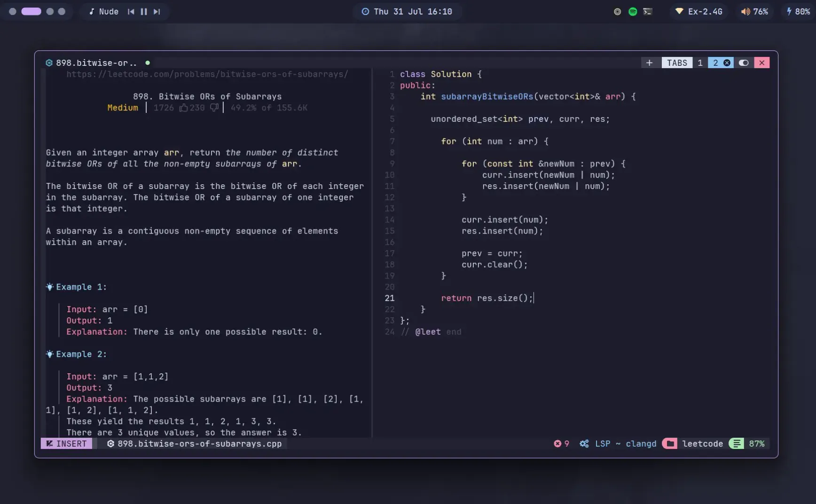Click the thumbs-up likes icon beside 1726
Screen dimensions: 816x504
pyautogui.click(x=183, y=108)
